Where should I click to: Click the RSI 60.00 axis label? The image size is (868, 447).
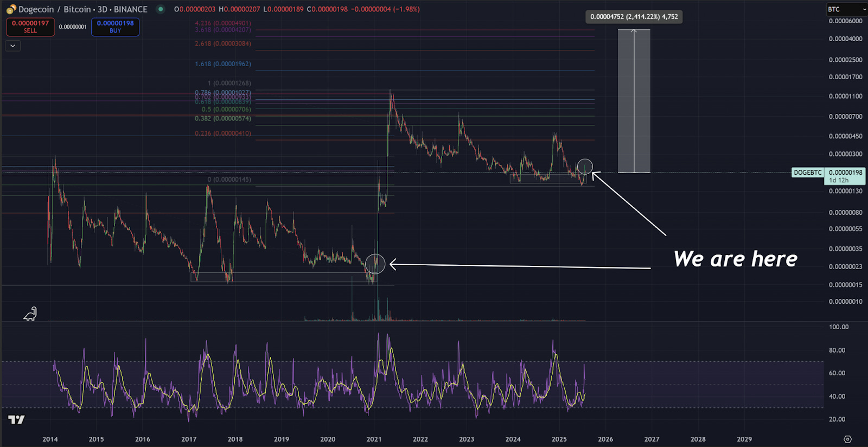tap(837, 373)
